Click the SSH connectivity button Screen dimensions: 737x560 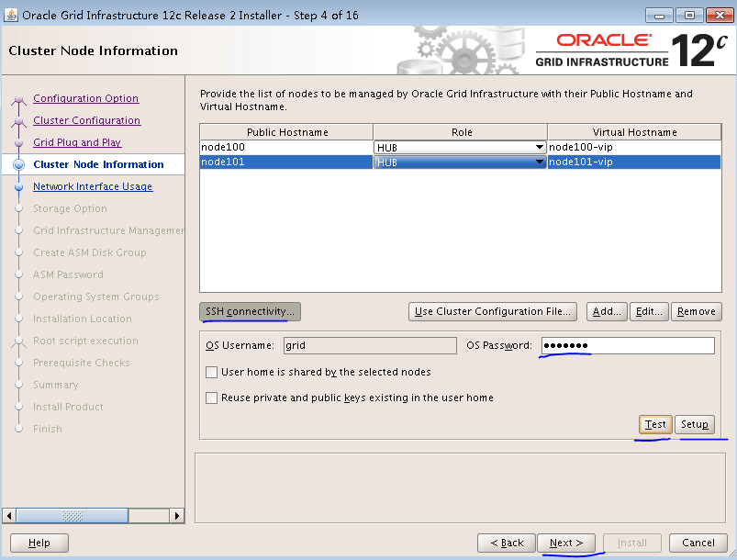click(250, 312)
